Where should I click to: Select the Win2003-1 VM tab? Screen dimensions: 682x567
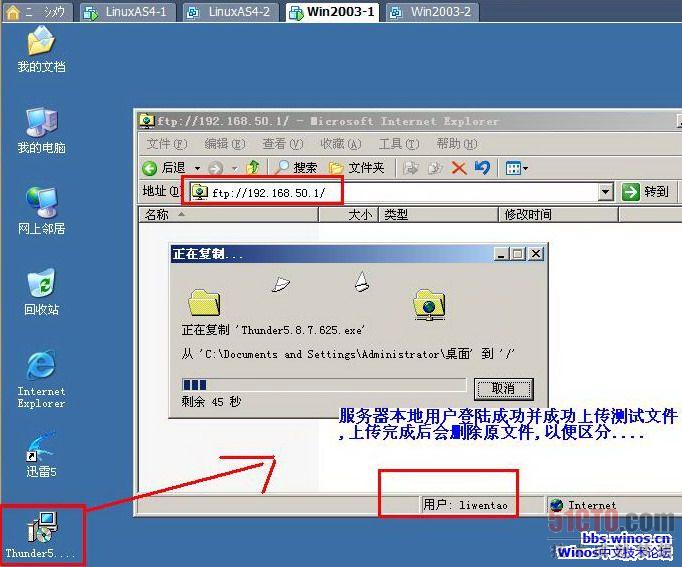point(333,12)
